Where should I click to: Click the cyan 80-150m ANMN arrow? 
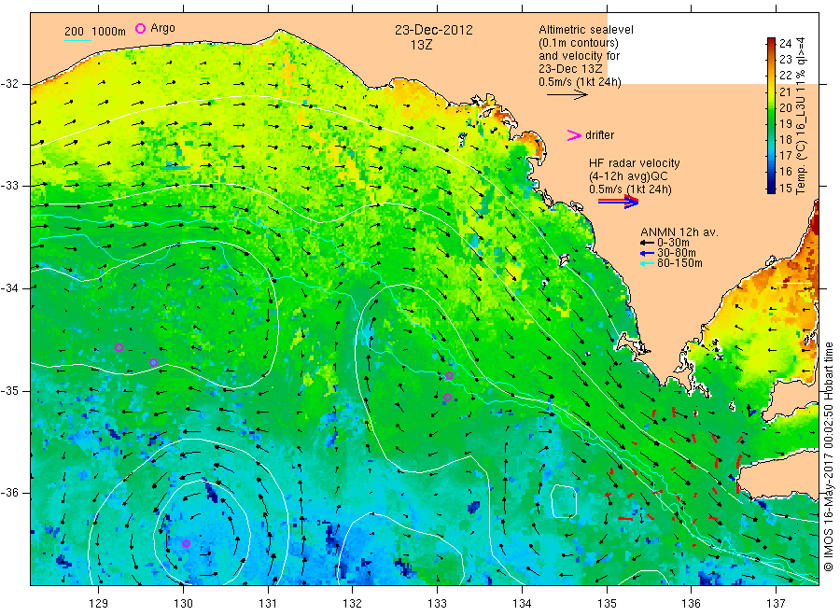click(647, 263)
